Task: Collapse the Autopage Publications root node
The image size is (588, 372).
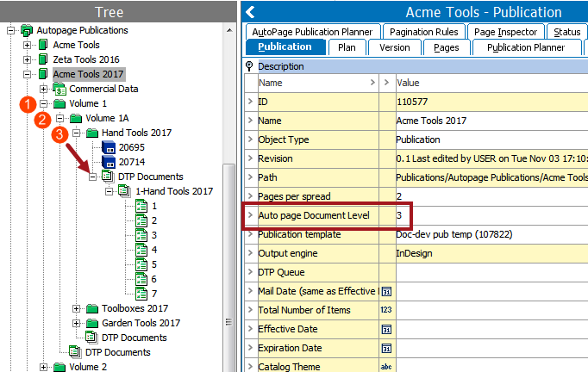Action: pos(11,30)
